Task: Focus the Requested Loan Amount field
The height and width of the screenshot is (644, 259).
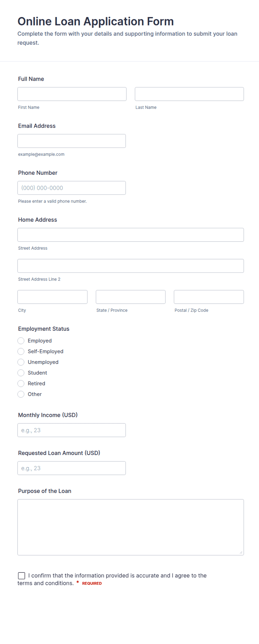Action: point(72,468)
